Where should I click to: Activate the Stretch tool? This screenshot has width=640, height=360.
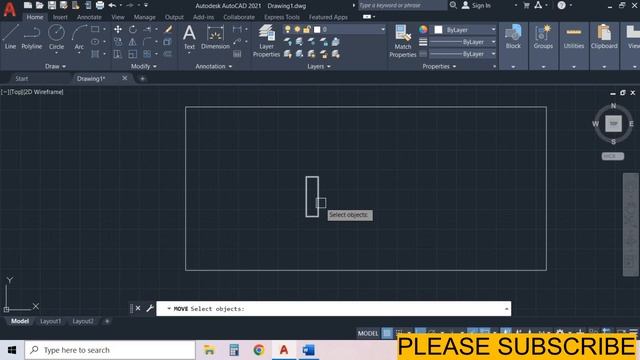[118, 54]
